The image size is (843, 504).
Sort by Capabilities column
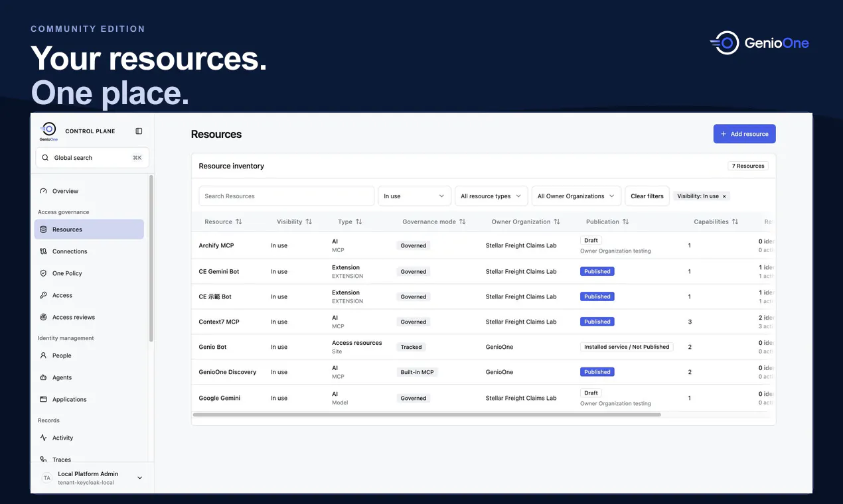tap(716, 221)
